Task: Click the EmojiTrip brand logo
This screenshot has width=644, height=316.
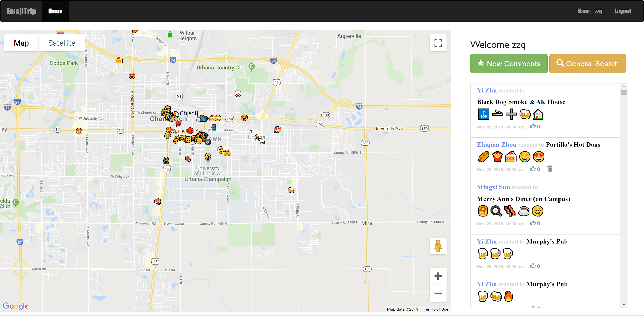Action: [21, 11]
